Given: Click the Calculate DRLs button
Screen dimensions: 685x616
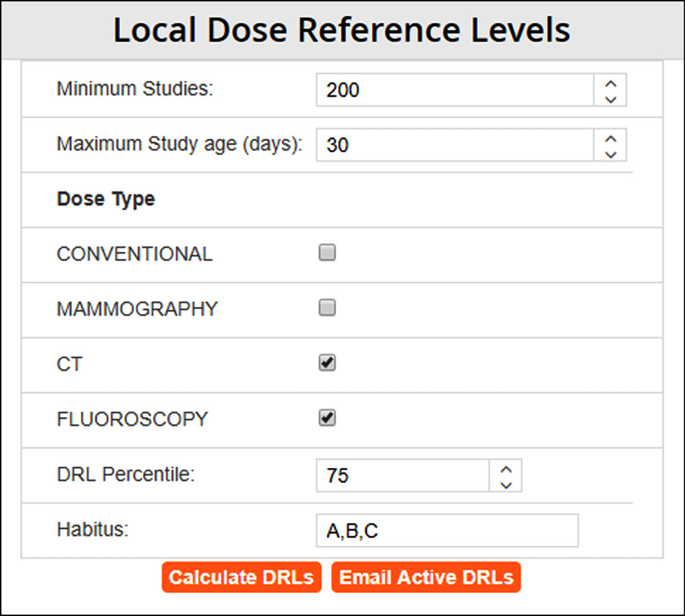Looking at the screenshot, I should coord(241,578).
